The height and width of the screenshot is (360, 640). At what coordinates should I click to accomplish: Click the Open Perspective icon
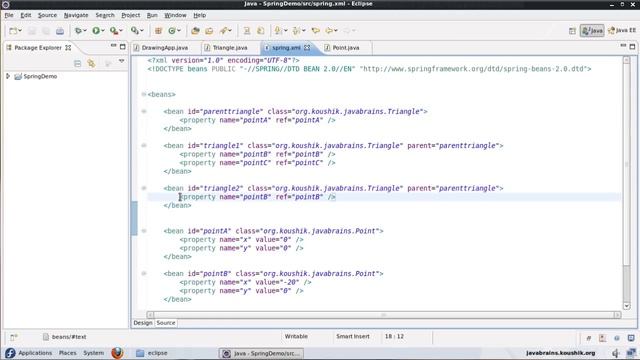click(x=572, y=31)
